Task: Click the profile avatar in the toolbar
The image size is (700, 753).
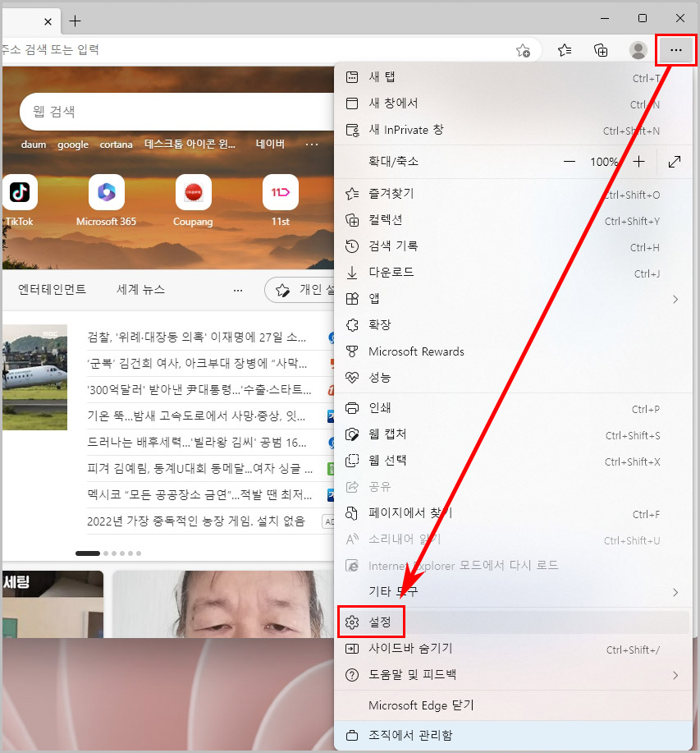Action: click(x=638, y=50)
